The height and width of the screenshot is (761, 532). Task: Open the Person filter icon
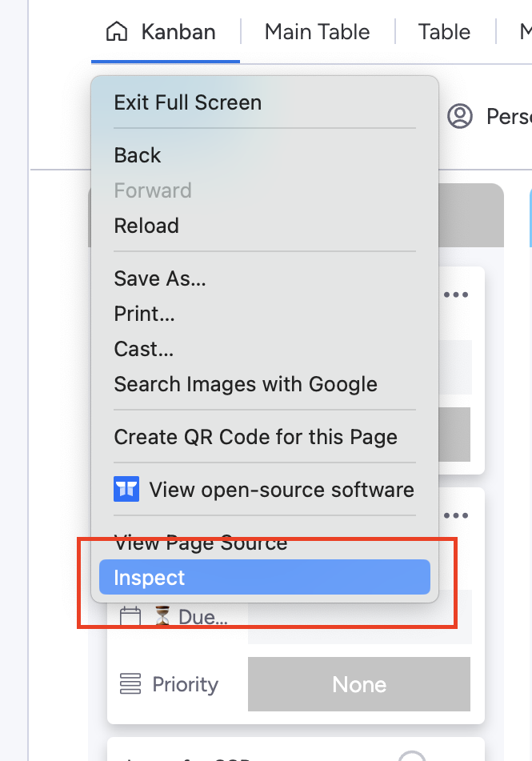460,117
